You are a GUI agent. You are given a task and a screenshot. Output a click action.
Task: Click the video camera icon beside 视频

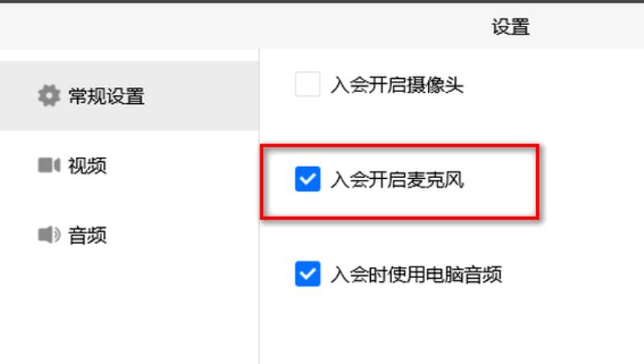(x=49, y=165)
